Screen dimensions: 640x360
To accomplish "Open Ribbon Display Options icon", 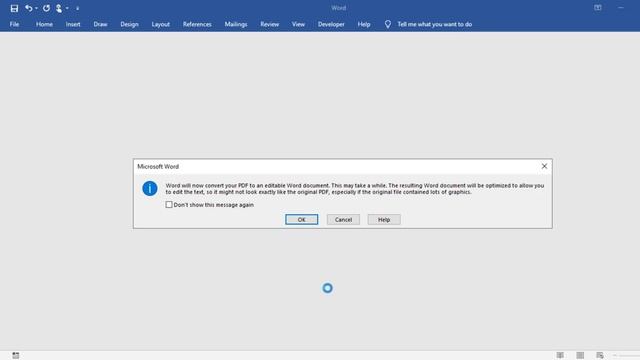I will tap(598, 8).
